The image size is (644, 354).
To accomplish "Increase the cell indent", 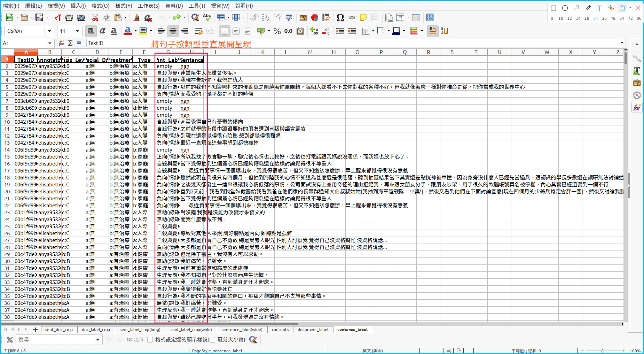I will tap(340, 31).
